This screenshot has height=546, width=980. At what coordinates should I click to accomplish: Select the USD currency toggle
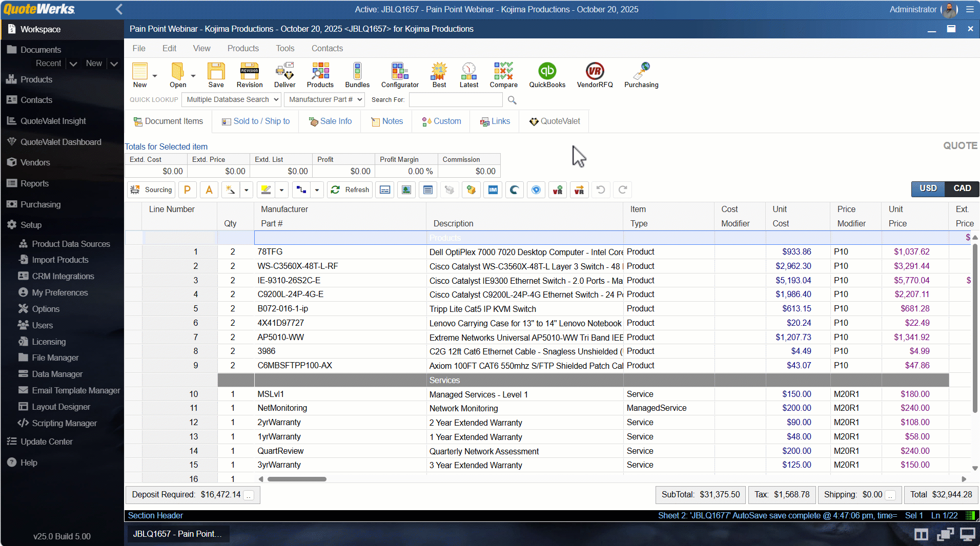coord(928,188)
